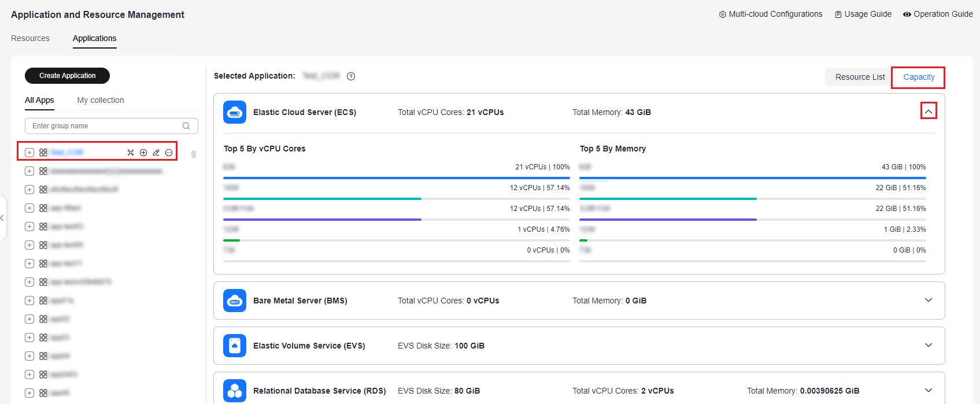Click the Elastic Volume Service (EVS) icon
Viewport: 980px width, 404px height.
click(235, 346)
